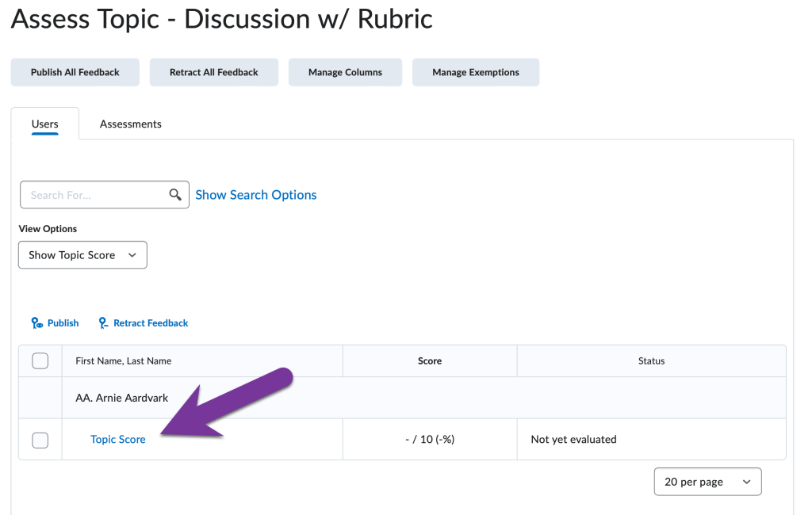
Task: Open Manage Exemptions
Action: point(475,71)
